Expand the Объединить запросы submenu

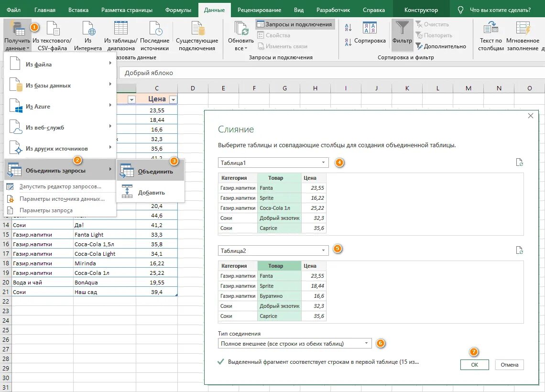(x=60, y=170)
